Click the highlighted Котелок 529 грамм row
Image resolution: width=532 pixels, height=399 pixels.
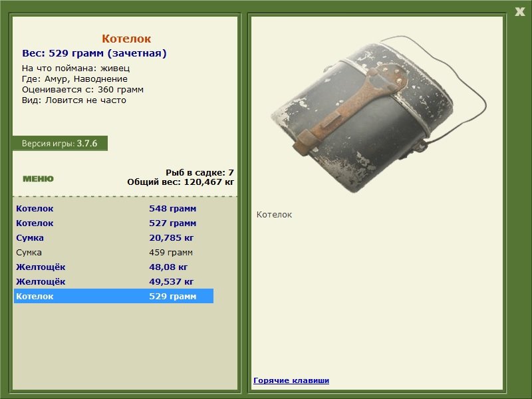113,297
